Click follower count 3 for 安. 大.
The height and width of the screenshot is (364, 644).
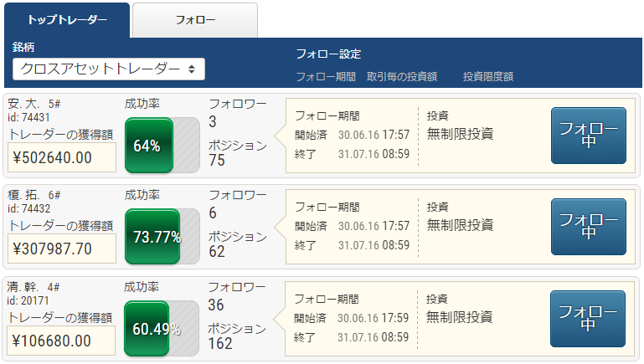213,122
